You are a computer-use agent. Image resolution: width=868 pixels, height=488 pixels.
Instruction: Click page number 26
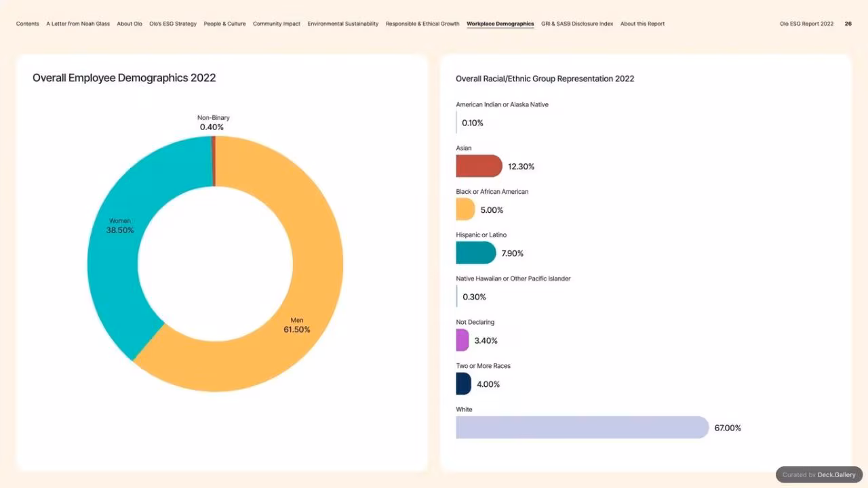click(848, 24)
